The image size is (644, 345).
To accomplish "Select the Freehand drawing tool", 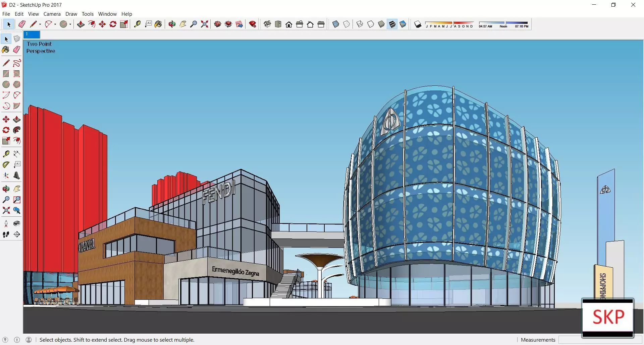I will click(x=17, y=63).
